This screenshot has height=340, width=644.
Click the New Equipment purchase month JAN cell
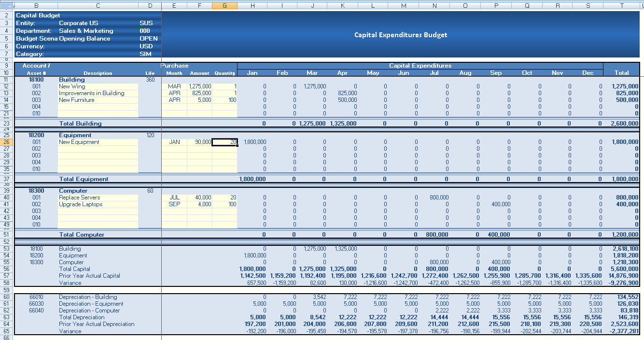[x=174, y=142]
